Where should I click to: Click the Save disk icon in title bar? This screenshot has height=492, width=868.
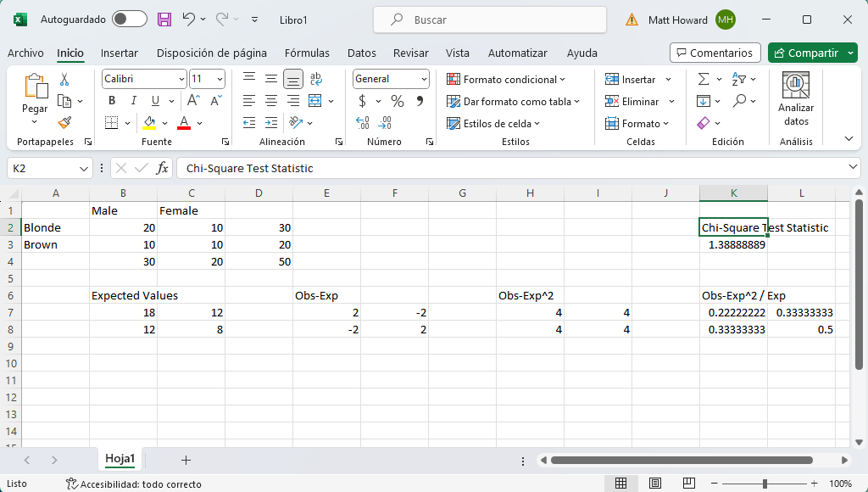click(x=164, y=19)
